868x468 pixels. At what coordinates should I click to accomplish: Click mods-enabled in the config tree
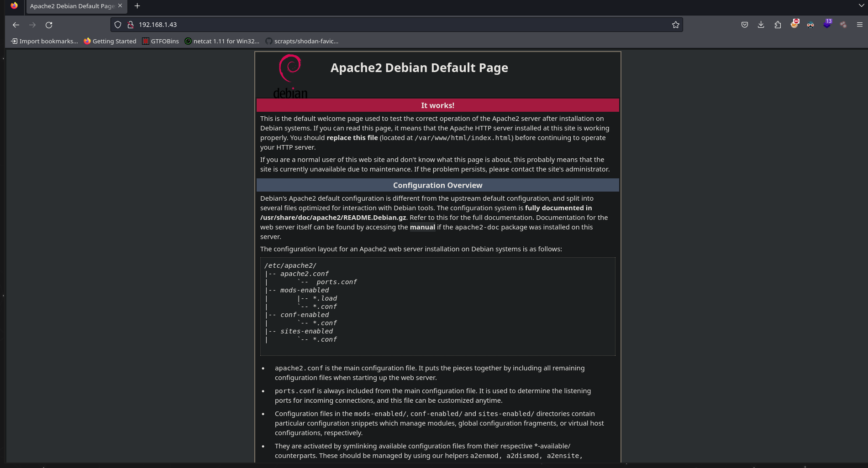[305, 290]
